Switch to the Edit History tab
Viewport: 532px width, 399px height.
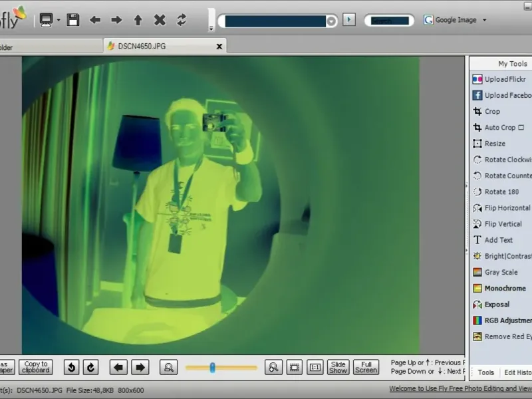[517, 372]
